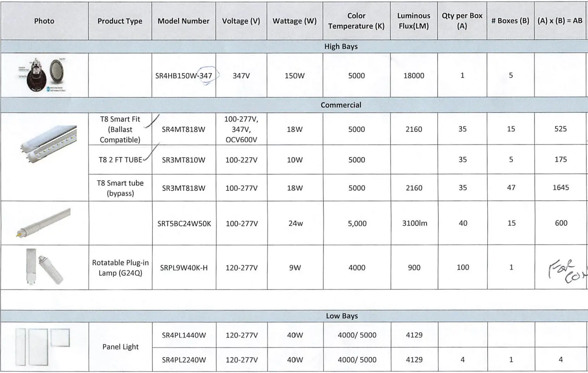Viewport: 588px width, 373px height.
Task: Click the Commercial section heading
Action: pyautogui.click(x=341, y=105)
